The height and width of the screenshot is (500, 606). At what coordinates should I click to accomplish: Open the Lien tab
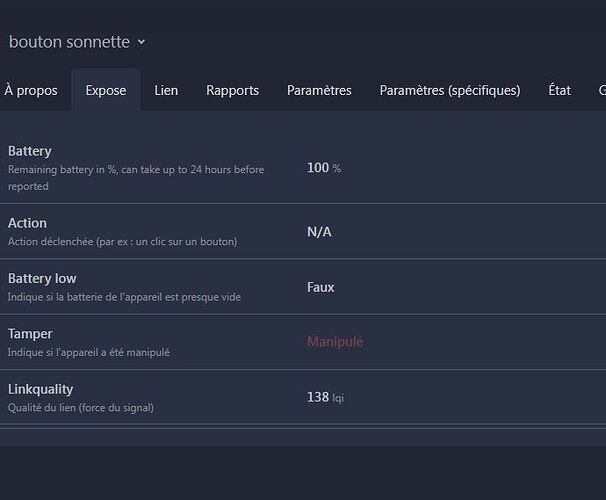coord(166,90)
